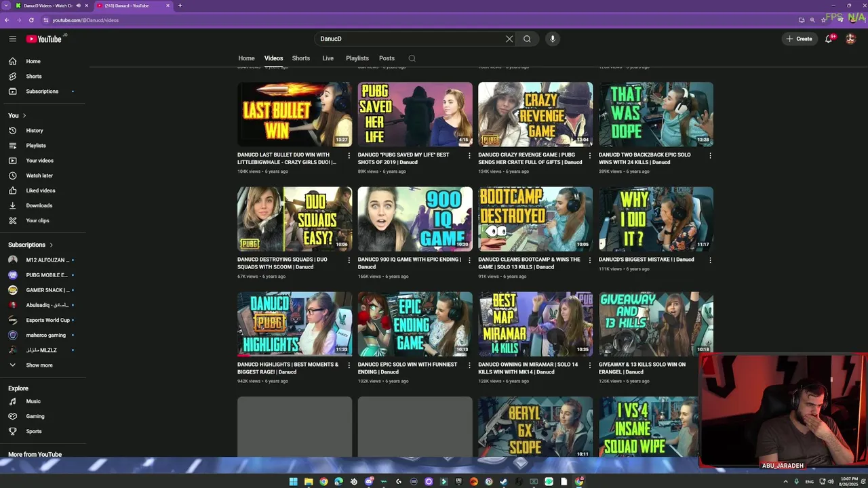
Task: Open the maherco gaming channel
Action: coord(45,335)
